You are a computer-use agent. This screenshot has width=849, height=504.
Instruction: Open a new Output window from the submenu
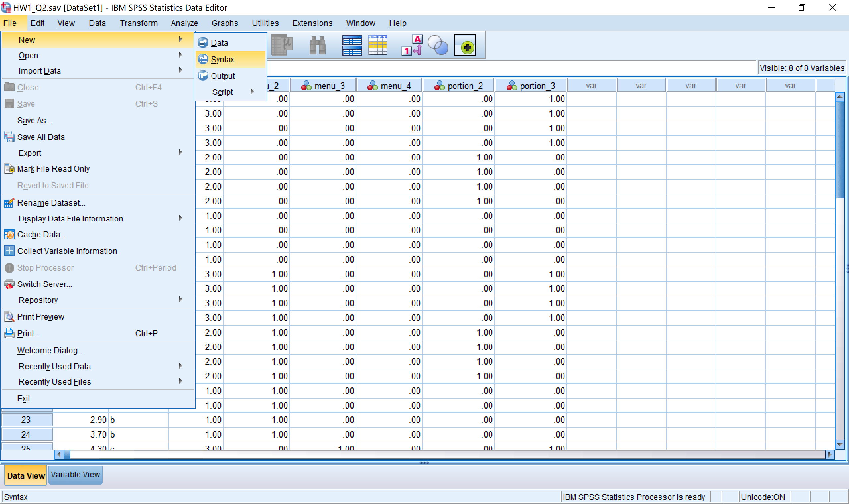[x=223, y=76]
